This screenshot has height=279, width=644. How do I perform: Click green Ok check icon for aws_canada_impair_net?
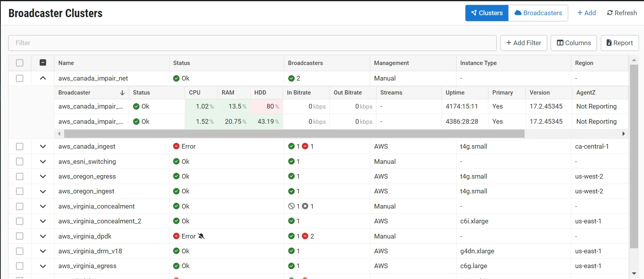click(177, 78)
